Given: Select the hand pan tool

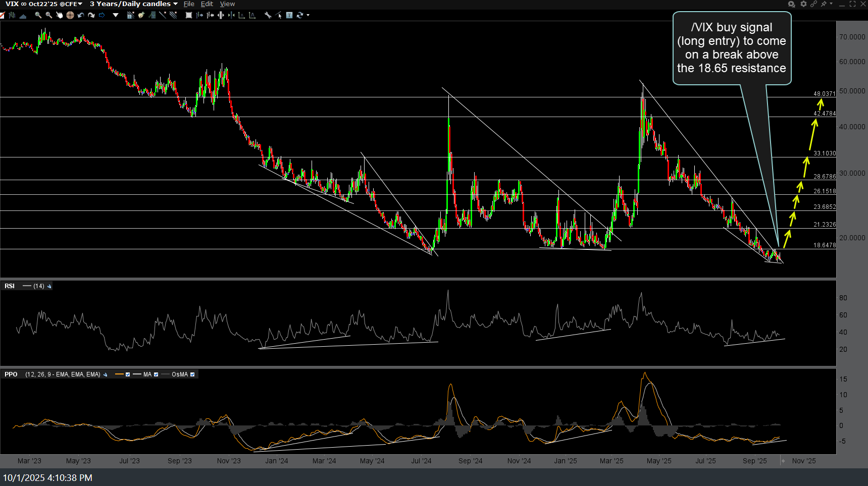Looking at the screenshot, I should pos(59,15).
